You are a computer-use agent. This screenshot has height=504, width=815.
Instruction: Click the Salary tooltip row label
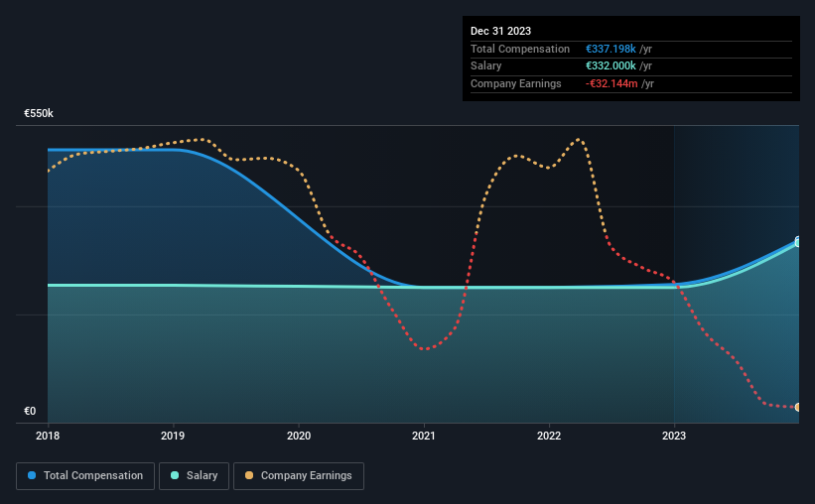click(486, 66)
